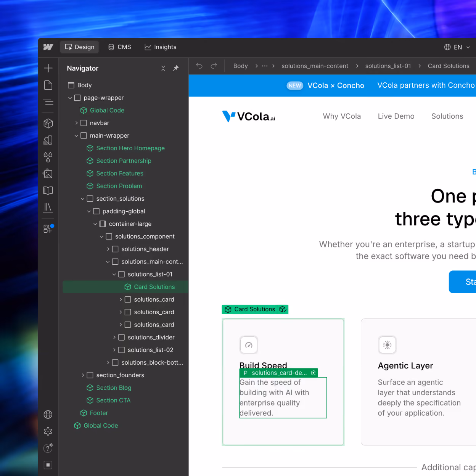Image resolution: width=476 pixels, height=476 pixels.
Task: Open the settings gear icon in sidebar
Action: coord(48,431)
